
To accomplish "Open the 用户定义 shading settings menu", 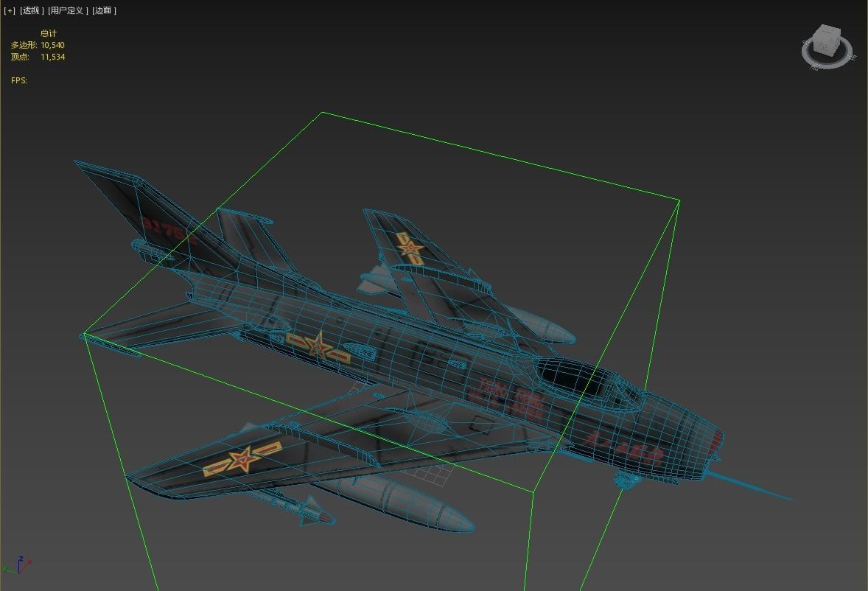I will pyautogui.click(x=68, y=10).
